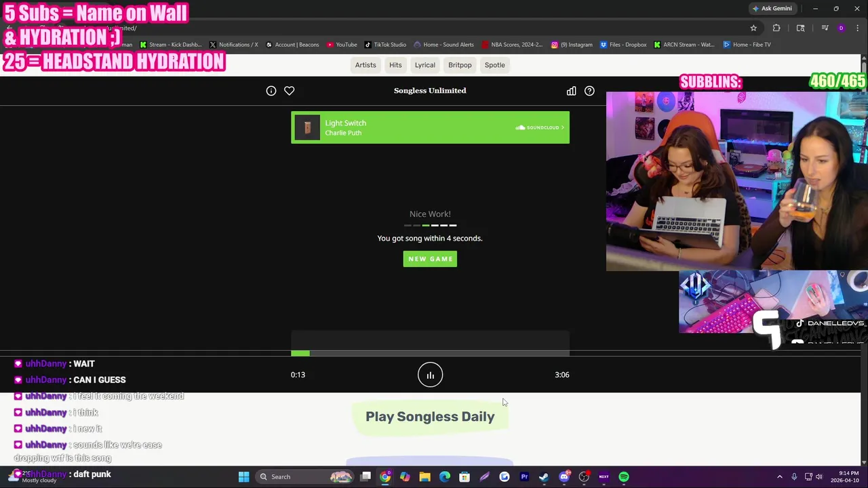Click the Light Switch song title
Viewport: 868px width, 488px height.
tap(346, 123)
